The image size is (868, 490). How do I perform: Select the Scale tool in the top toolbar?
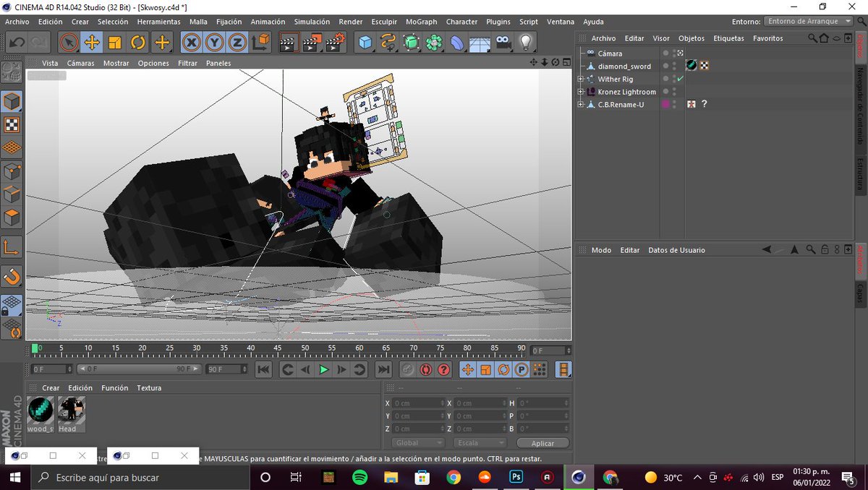tap(115, 43)
